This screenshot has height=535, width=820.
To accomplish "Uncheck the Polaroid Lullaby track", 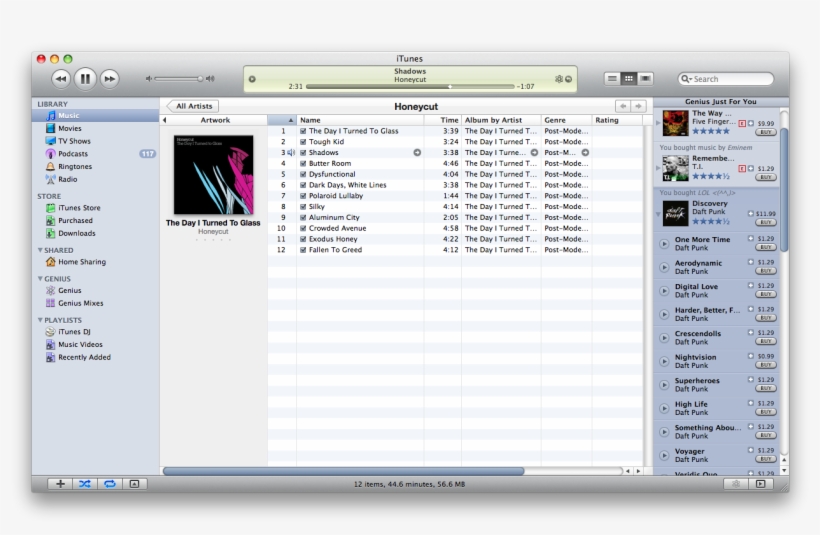I will (x=303, y=196).
